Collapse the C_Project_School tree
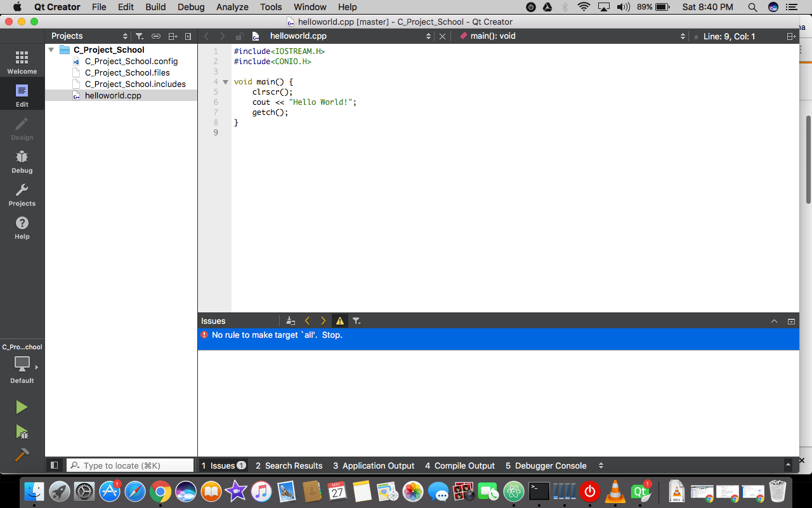The image size is (812, 508). (51, 50)
